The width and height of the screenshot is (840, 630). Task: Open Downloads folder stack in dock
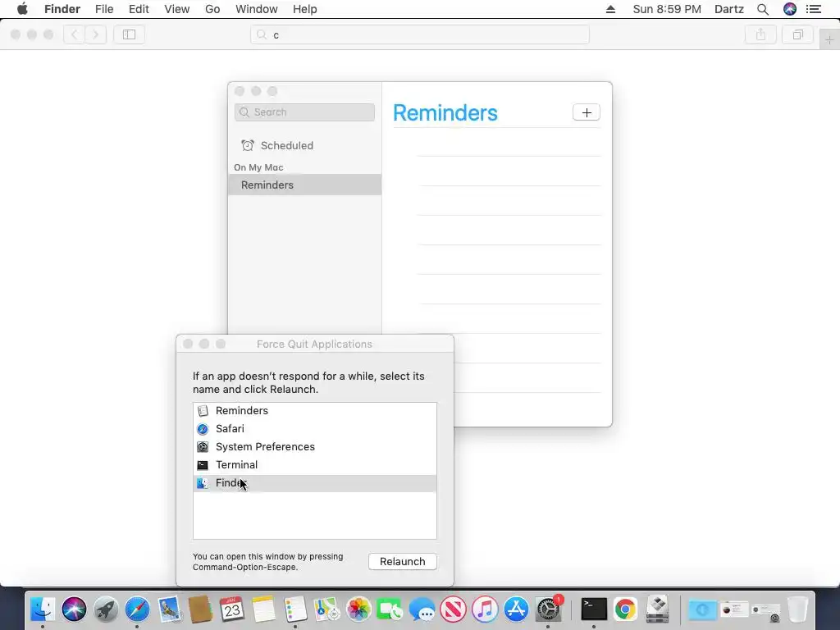click(702, 609)
